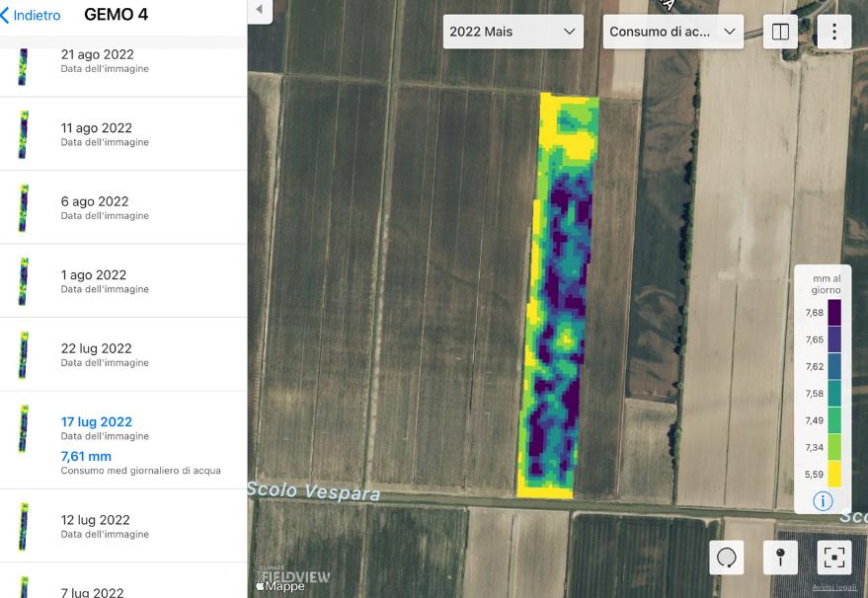Collapse the side panel with arrow
Image resolution: width=868 pixels, height=598 pixels.
(259, 10)
